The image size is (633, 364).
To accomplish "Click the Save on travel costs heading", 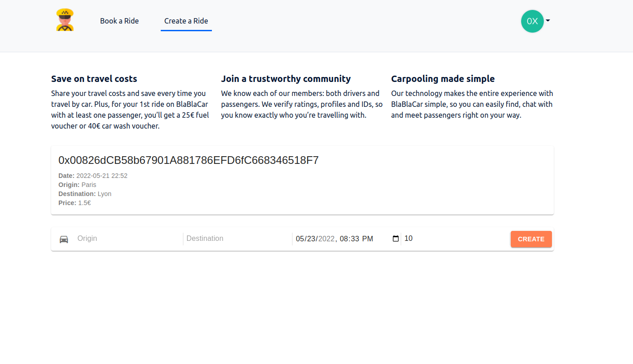I will (x=94, y=79).
